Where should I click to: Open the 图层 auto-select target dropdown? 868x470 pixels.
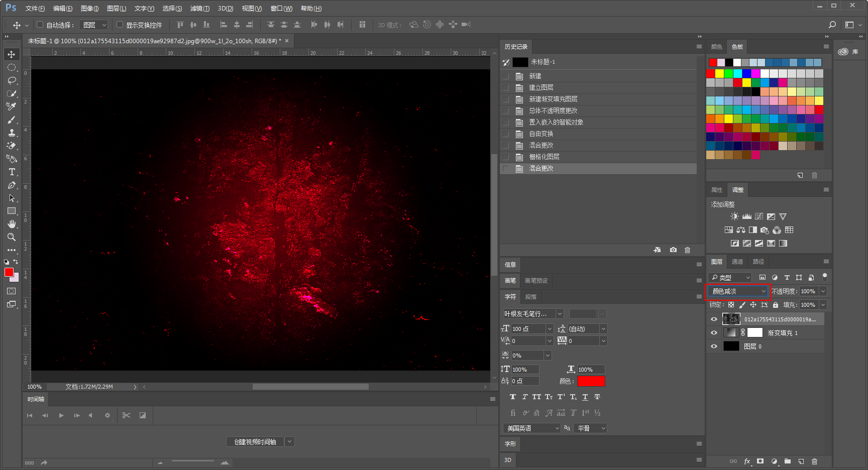click(x=94, y=25)
